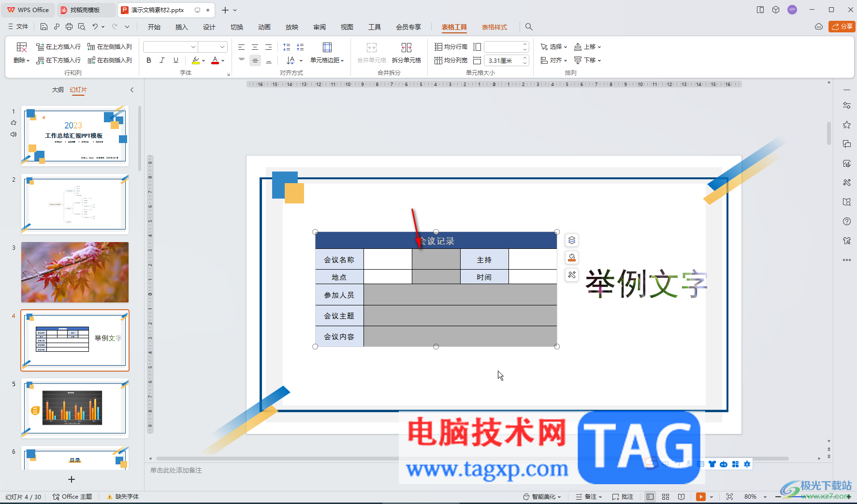This screenshot has width=857, height=504.
Task: Collapse the slide thumbnail pane
Action: coord(132,90)
